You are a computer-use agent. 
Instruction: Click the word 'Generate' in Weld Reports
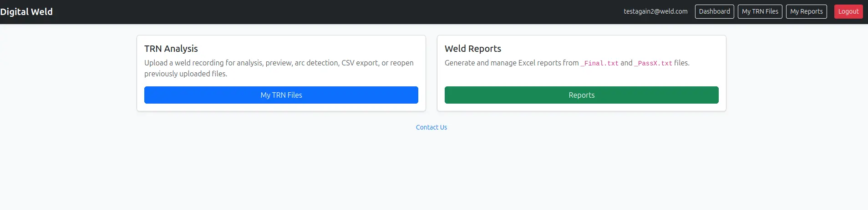tap(460, 63)
